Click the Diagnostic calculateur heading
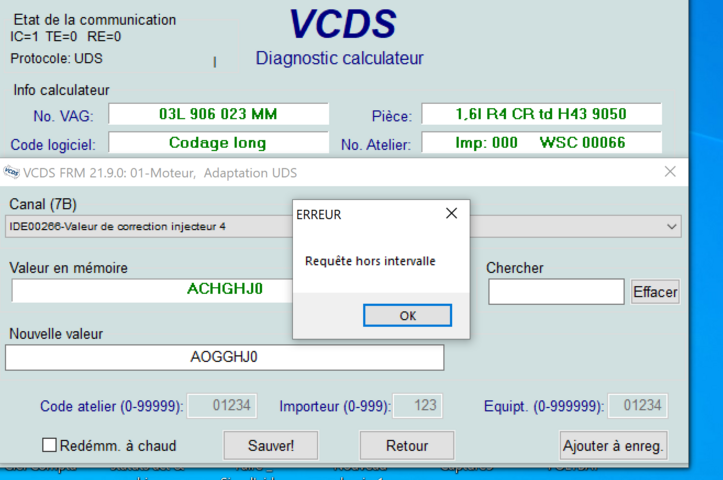The height and width of the screenshot is (480, 723). 339,58
